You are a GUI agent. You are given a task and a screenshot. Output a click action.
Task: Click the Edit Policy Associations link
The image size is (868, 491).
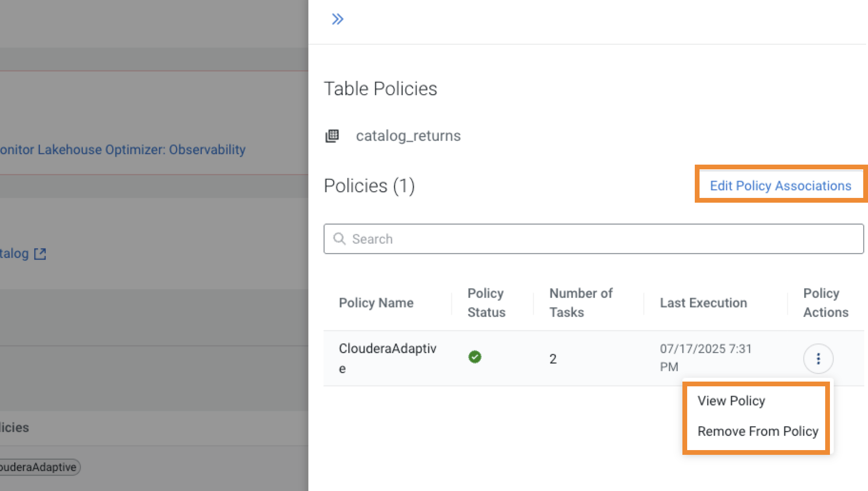tap(780, 186)
